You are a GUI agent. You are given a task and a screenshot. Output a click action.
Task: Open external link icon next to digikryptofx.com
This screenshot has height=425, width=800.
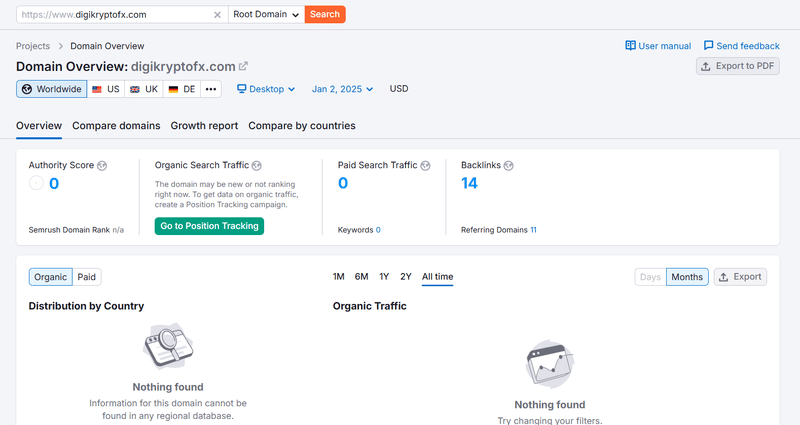coord(243,66)
